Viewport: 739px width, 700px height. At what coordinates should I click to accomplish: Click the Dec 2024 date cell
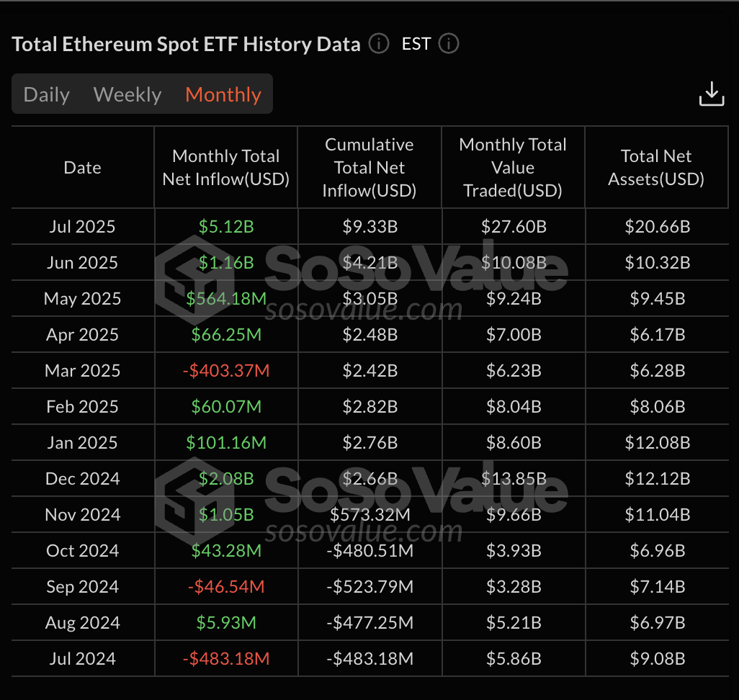point(81,478)
